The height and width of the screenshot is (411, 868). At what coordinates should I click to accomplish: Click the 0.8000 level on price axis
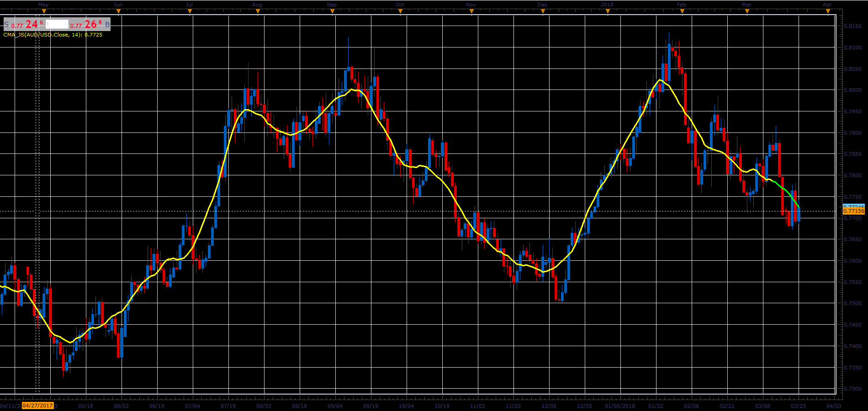coord(852,90)
